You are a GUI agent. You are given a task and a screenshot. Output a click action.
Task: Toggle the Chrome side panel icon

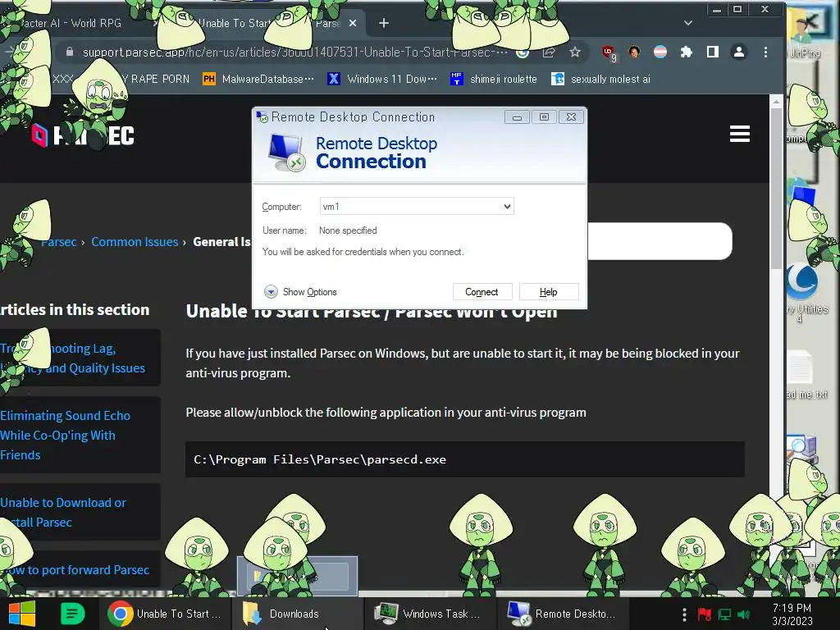pyautogui.click(x=713, y=52)
